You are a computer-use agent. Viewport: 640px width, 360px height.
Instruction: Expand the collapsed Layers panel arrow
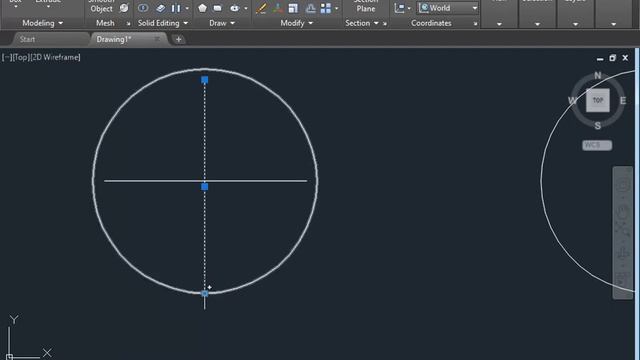coord(575,24)
